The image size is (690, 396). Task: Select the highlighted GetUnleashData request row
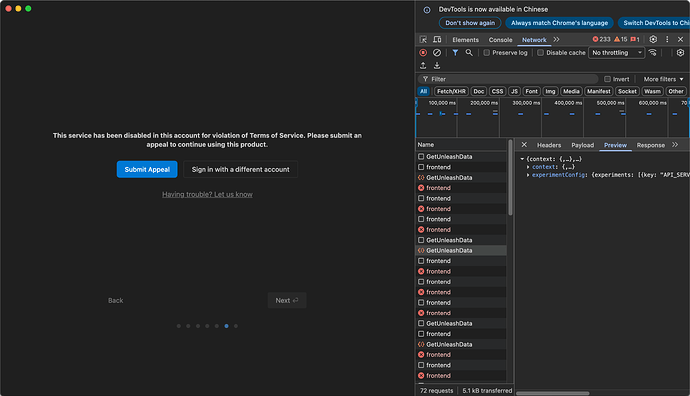(461, 250)
